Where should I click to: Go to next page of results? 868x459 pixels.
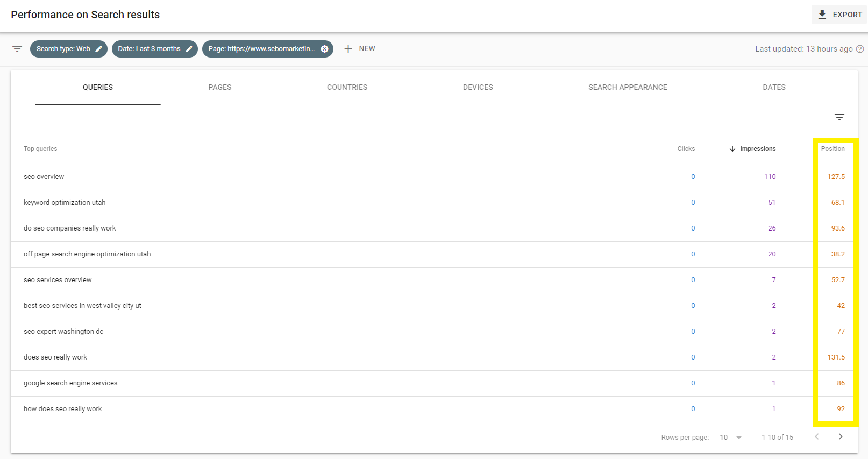click(841, 436)
